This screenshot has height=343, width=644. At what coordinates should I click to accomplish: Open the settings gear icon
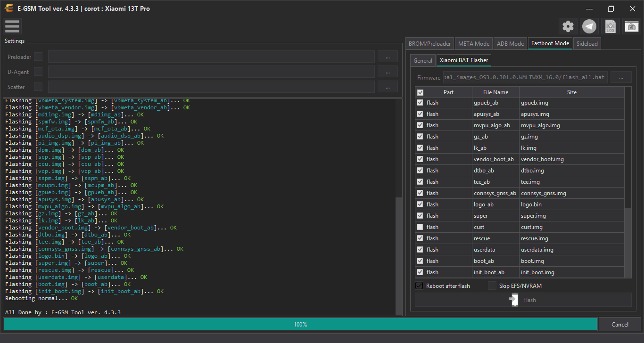click(x=568, y=26)
